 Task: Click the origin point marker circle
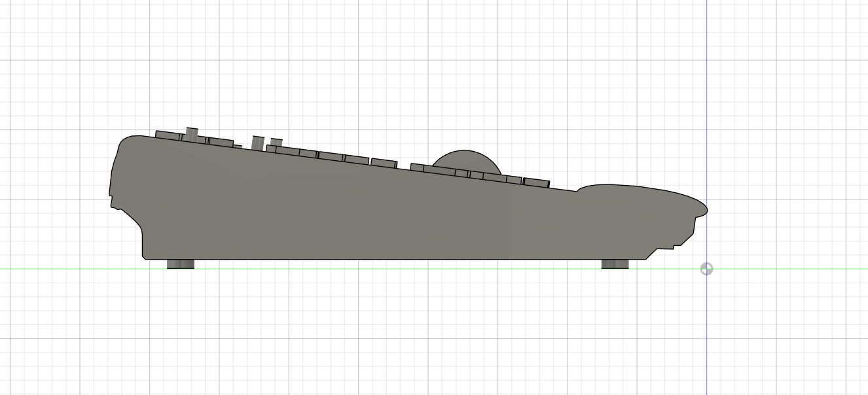pyautogui.click(x=706, y=269)
